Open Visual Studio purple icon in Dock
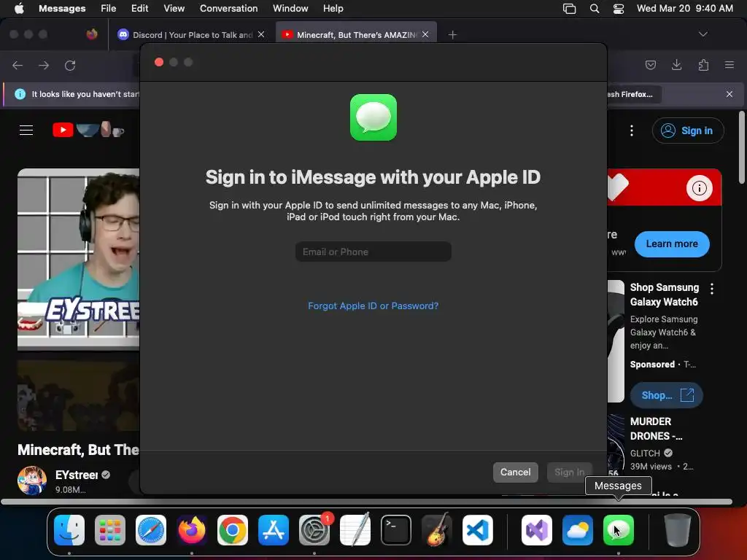This screenshot has height=560, width=747. (537, 530)
